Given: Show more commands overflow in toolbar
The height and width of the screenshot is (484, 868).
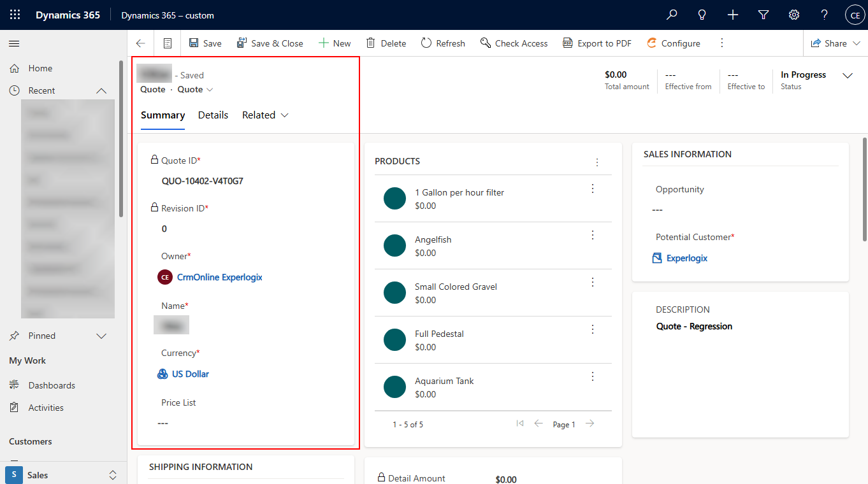Looking at the screenshot, I should point(722,43).
